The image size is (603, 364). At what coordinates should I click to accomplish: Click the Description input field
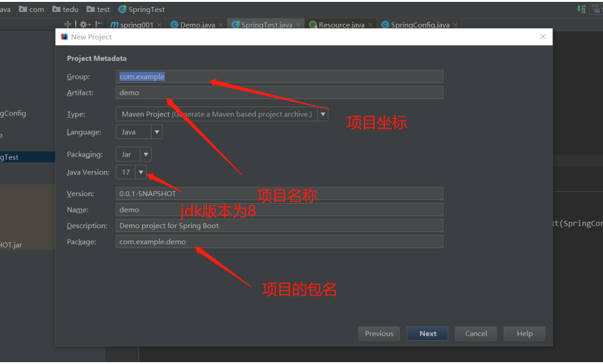pyautogui.click(x=279, y=226)
